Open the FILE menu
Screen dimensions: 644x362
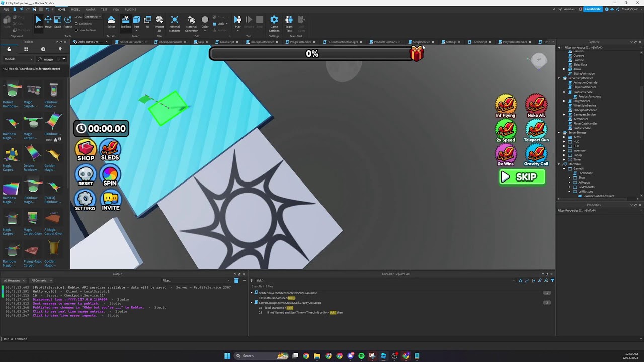pyautogui.click(x=6, y=9)
